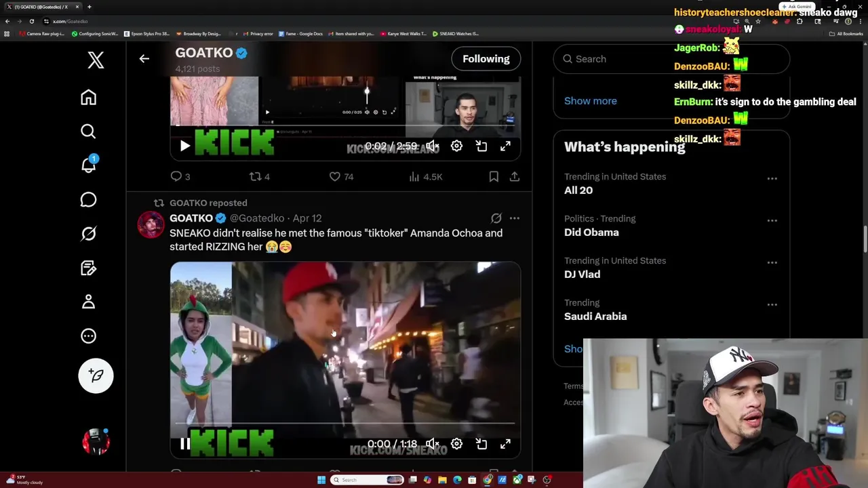
Task: Share the first post
Action: pos(515,177)
